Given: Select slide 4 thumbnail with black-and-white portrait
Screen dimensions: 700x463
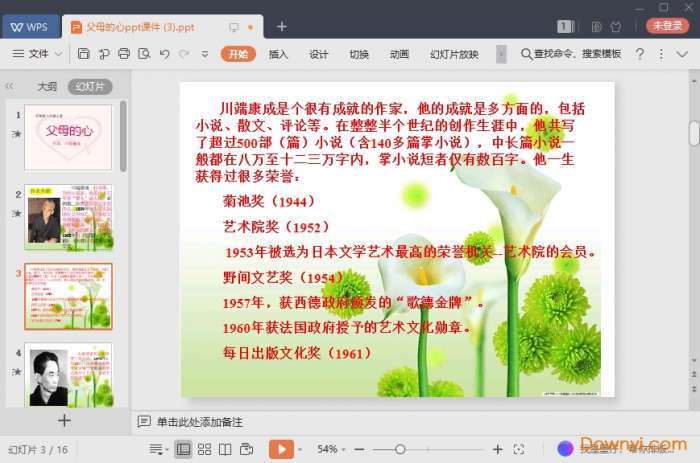Looking at the screenshot, I should click(x=68, y=375).
